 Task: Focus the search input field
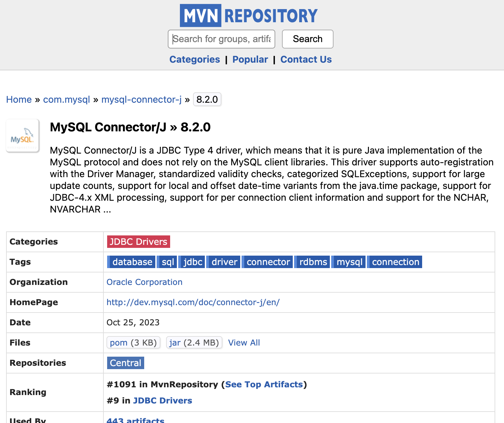[221, 39]
